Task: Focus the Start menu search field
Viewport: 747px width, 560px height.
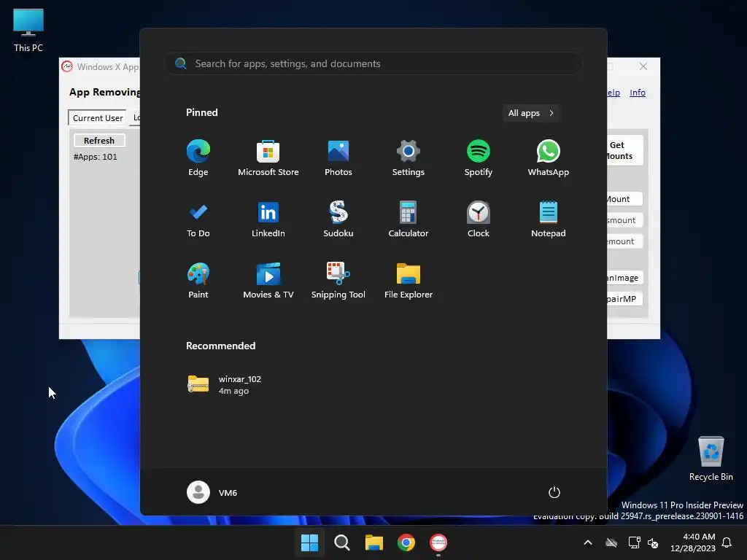Action: tap(373, 63)
